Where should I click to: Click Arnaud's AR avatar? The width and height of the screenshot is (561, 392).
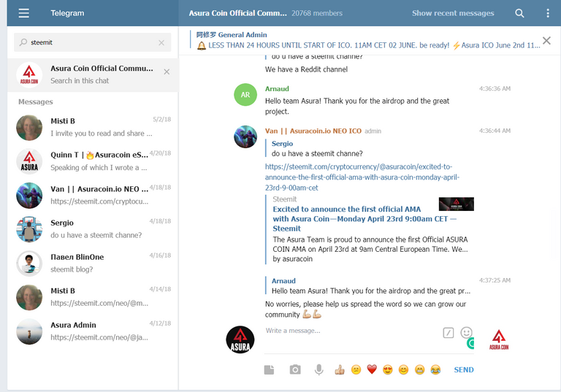[245, 95]
